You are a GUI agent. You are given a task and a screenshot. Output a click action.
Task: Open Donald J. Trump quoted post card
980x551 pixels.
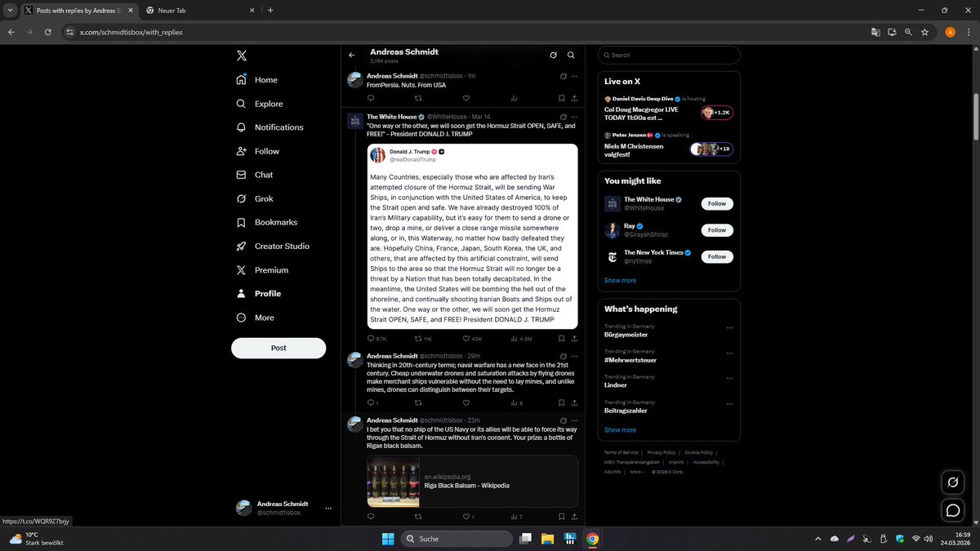tap(472, 237)
